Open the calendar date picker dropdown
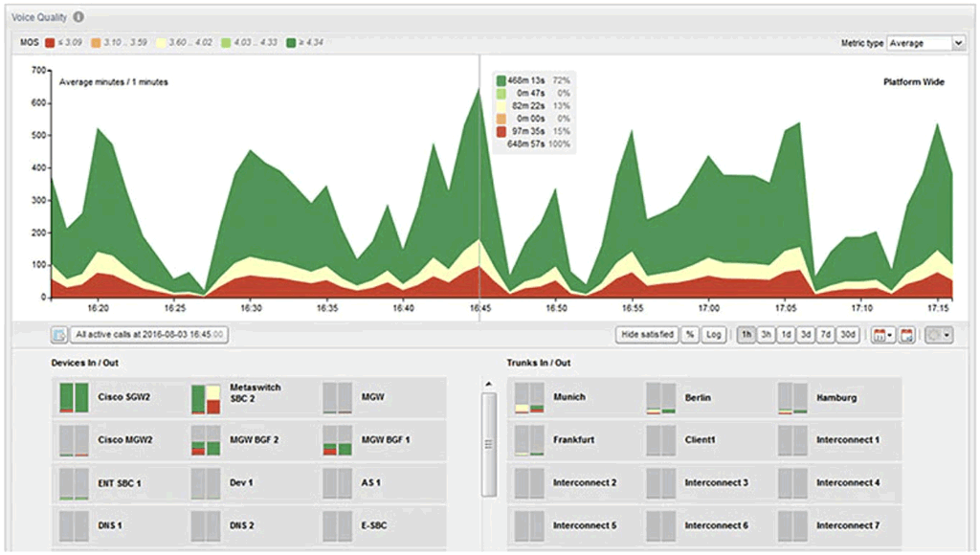 [x=882, y=336]
